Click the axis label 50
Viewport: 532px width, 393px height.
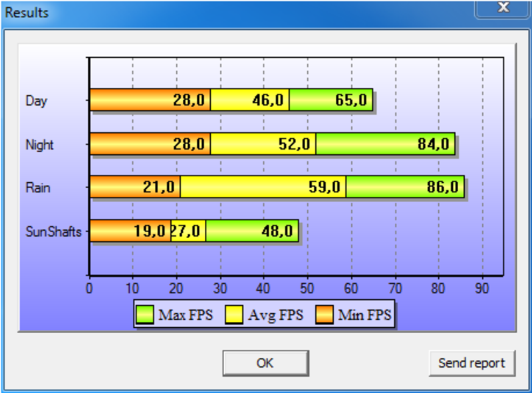tap(307, 289)
